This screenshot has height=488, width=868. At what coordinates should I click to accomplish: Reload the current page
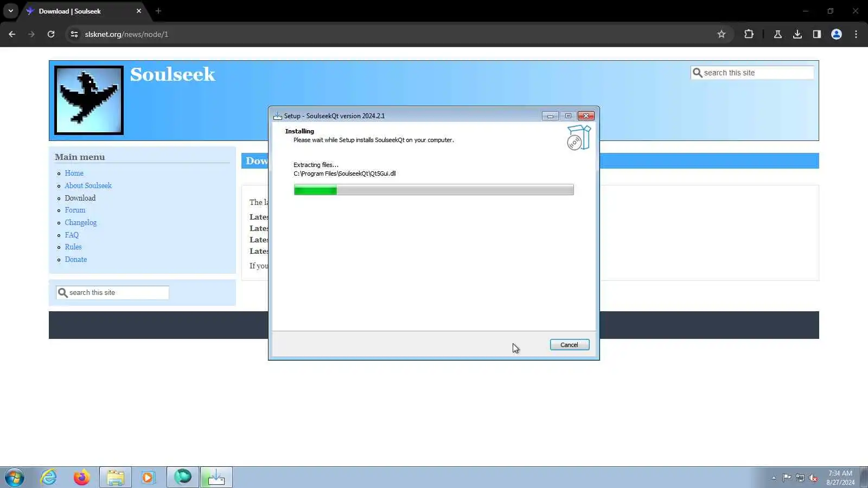coord(51,34)
